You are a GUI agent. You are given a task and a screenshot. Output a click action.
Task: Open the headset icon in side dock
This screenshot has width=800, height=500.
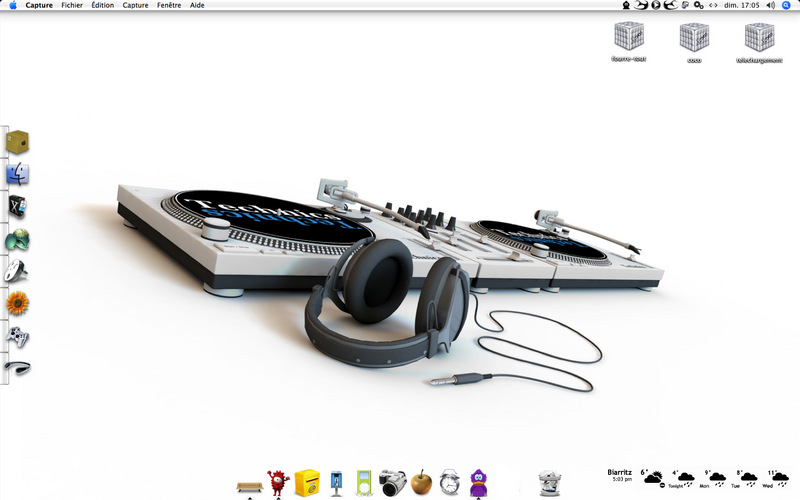pyautogui.click(x=17, y=367)
